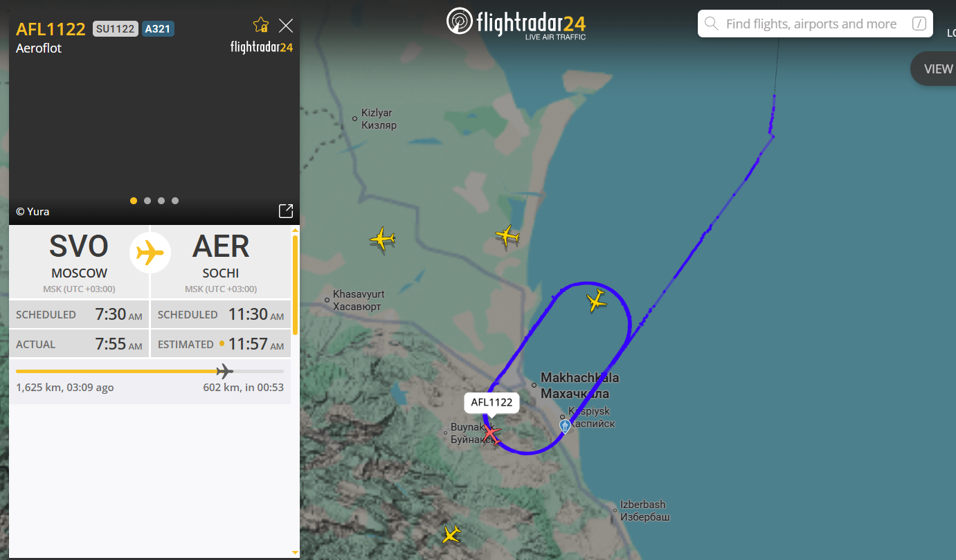Open the VIEW button on the right
Viewport: 956px width, 560px height.
[936, 69]
